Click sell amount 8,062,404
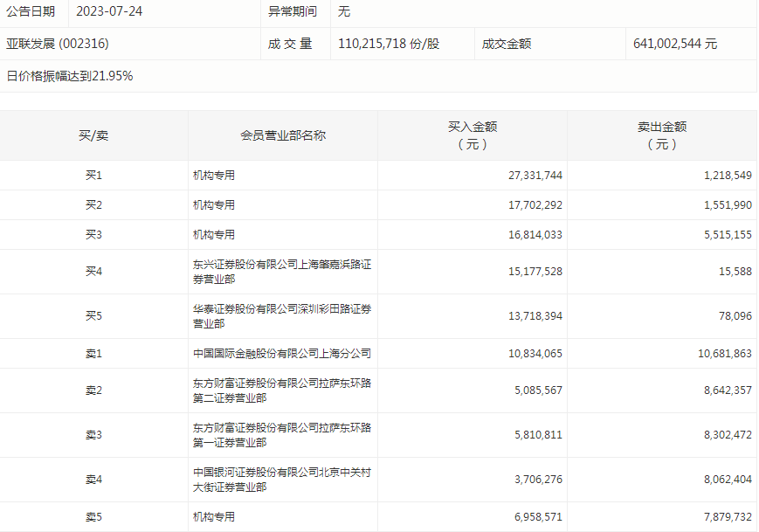This screenshot has width=759, height=532. pyautogui.click(x=728, y=480)
